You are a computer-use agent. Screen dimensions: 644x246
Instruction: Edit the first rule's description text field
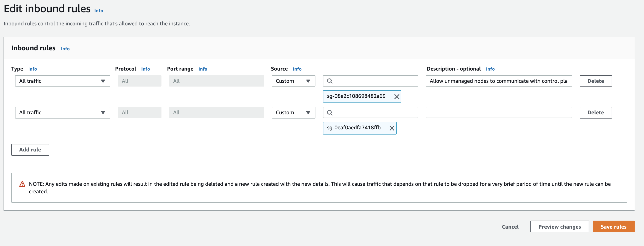pyautogui.click(x=498, y=81)
